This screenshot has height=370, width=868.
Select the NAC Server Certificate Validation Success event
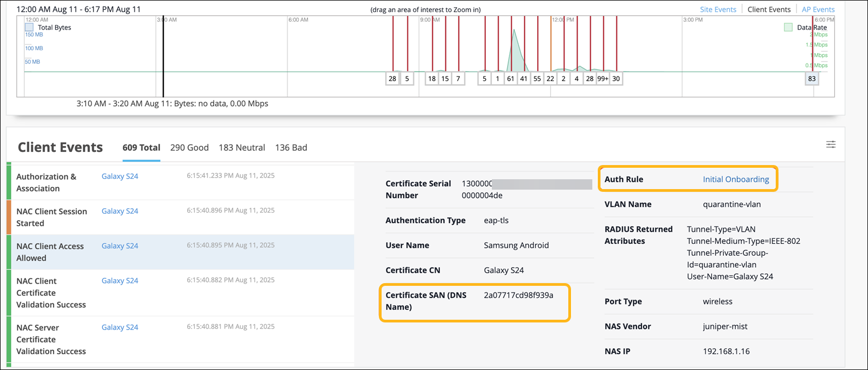[51, 339]
